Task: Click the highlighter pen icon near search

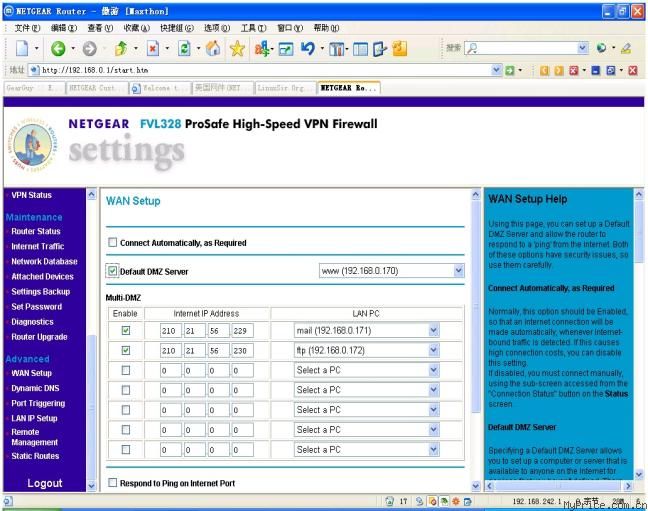Action: (x=626, y=48)
